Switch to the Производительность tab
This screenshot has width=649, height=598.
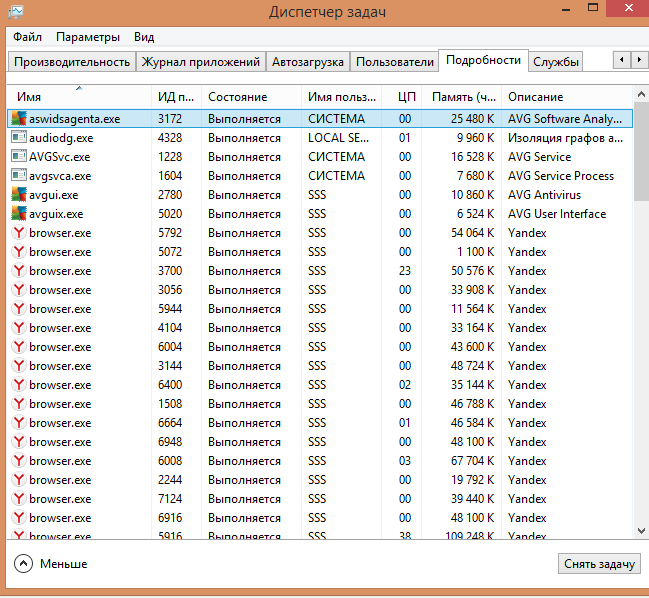click(x=71, y=62)
